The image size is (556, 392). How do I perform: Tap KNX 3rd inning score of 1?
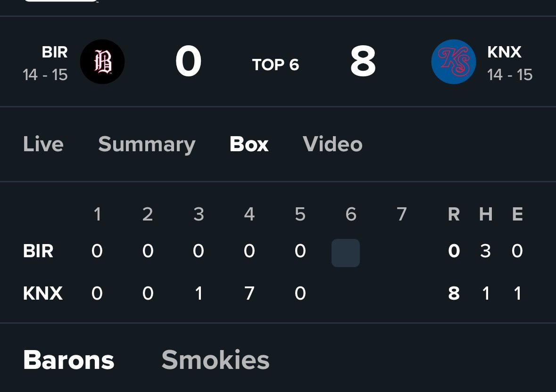click(x=199, y=293)
